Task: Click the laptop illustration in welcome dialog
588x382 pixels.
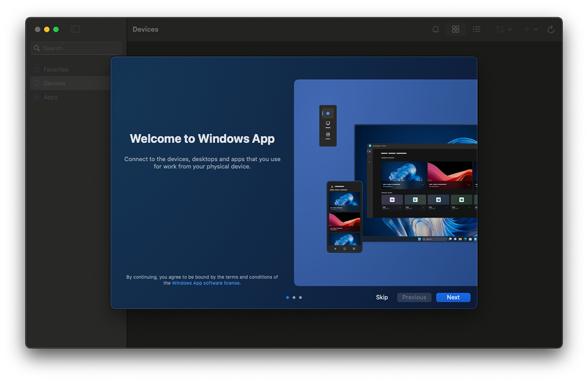Action: tap(416, 183)
